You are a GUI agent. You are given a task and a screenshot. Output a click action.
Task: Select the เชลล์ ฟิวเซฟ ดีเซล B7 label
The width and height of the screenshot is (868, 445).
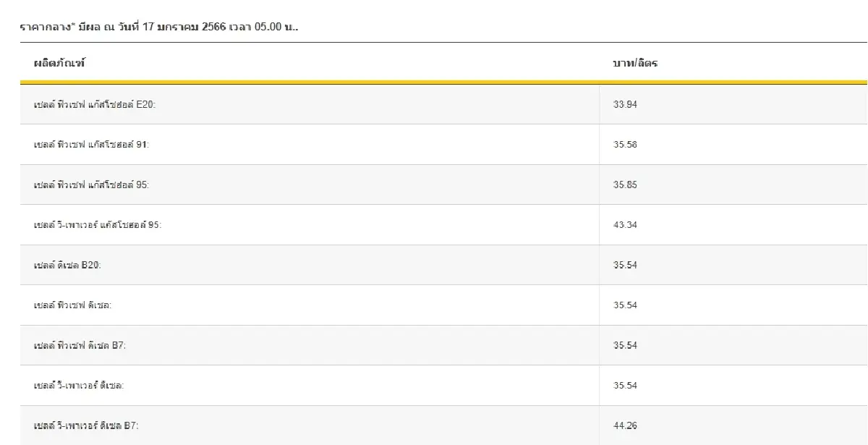[80, 345]
